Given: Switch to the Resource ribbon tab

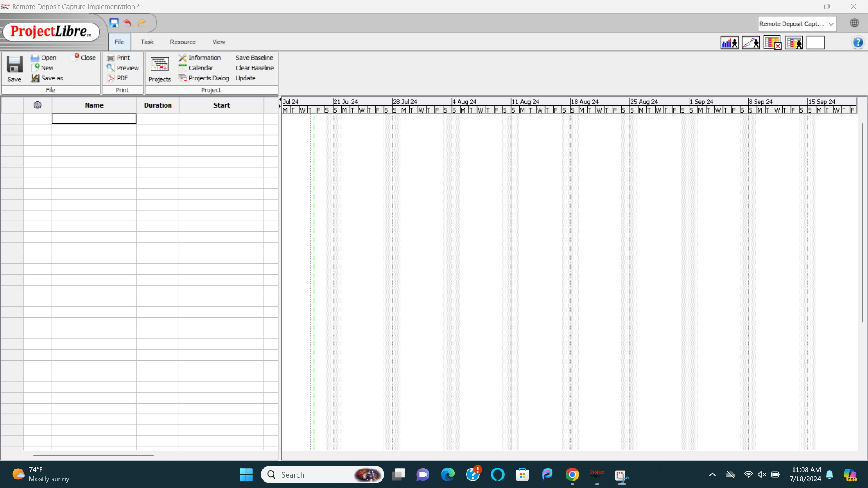Looking at the screenshot, I should (183, 42).
